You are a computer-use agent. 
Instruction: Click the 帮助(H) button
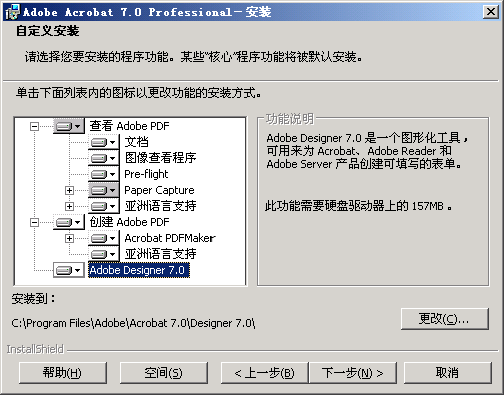[x=63, y=373]
